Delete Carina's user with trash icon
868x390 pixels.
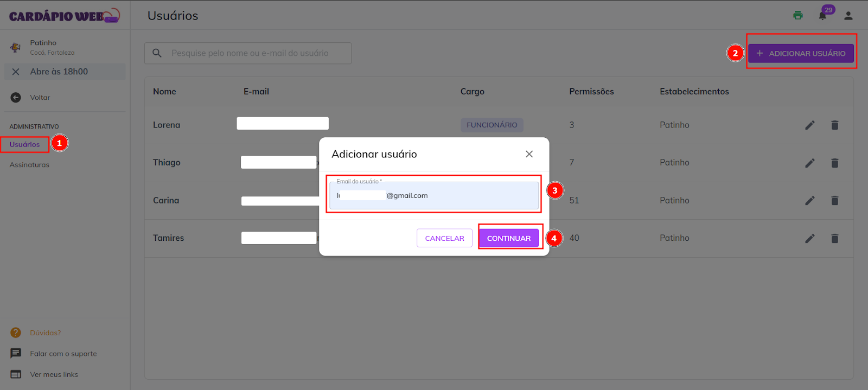834,201
